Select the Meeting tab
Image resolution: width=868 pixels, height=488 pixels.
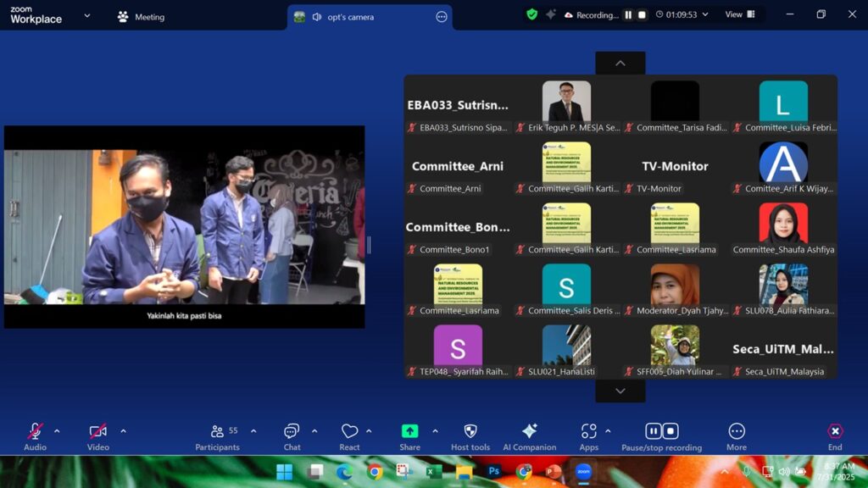click(142, 17)
